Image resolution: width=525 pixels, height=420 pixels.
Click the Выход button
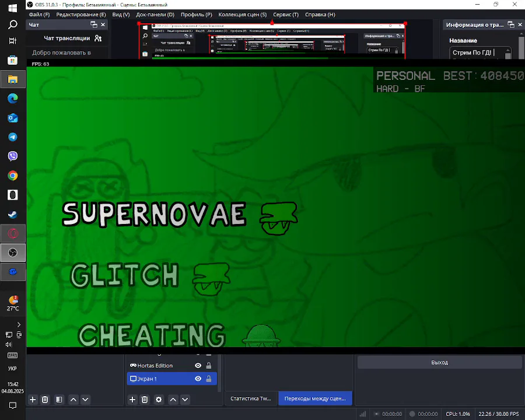[x=440, y=362]
